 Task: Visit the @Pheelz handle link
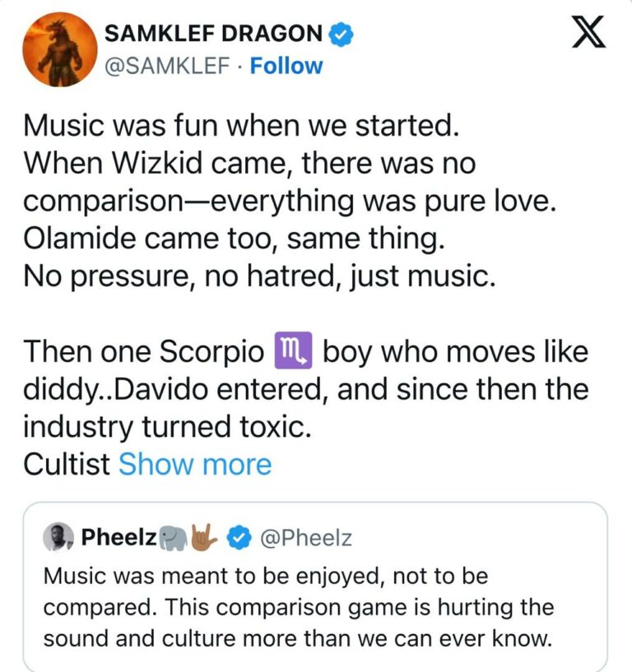305,538
